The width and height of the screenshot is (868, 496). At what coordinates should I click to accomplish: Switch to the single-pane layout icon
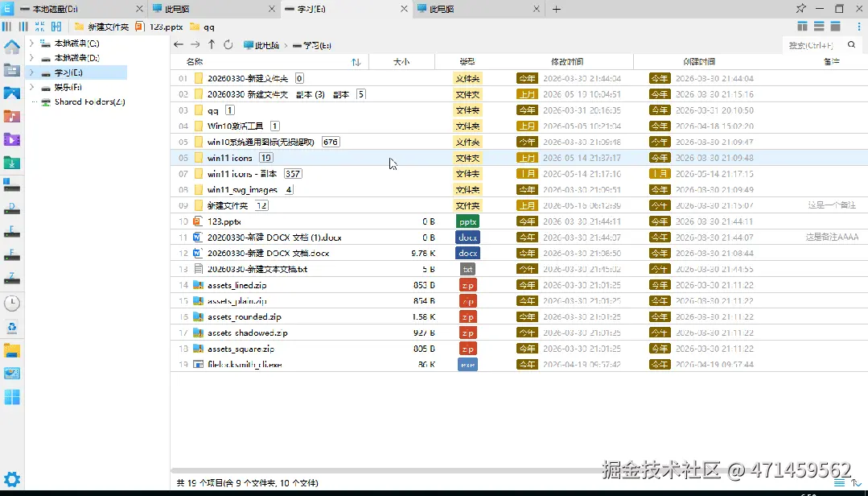click(x=835, y=26)
